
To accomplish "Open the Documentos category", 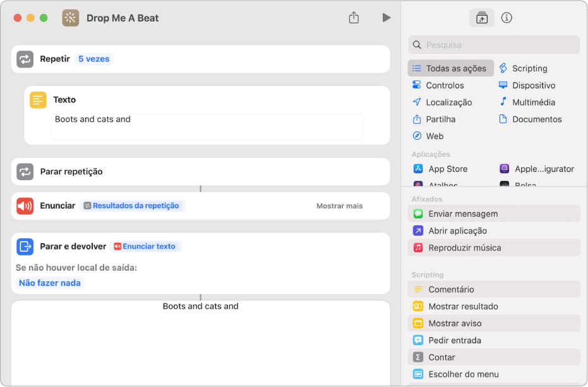I will tap(531, 119).
